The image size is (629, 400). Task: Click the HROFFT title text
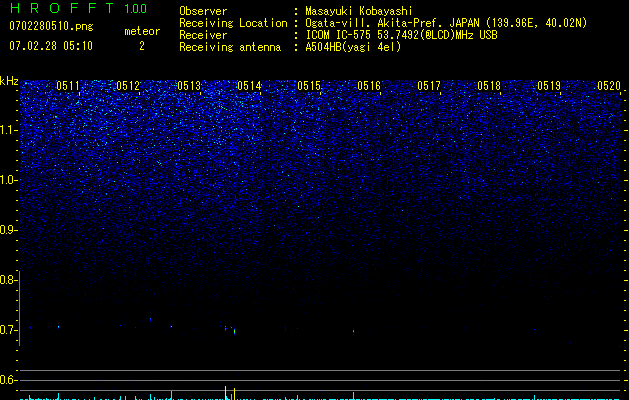pos(62,8)
